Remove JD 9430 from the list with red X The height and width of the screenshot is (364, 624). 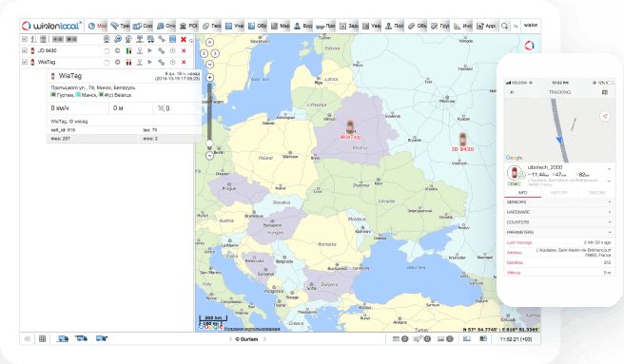184,50
